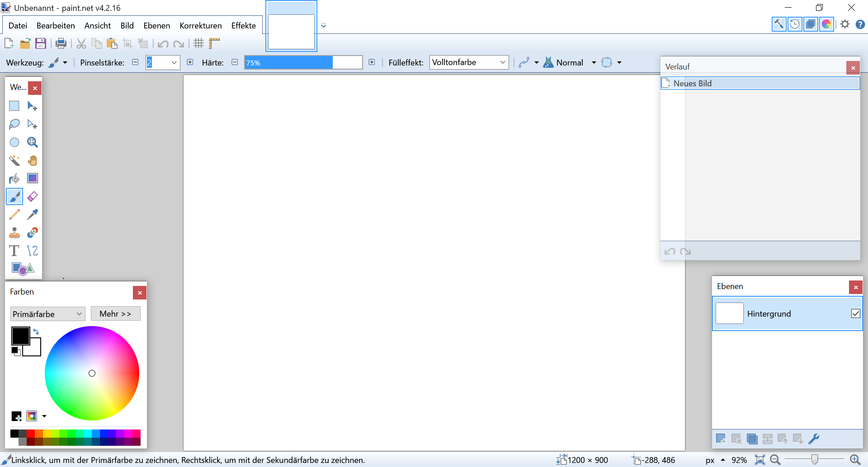Image resolution: width=868 pixels, height=467 pixels.
Task: Select the Ellipse Select tool
Action: (14, 142)
